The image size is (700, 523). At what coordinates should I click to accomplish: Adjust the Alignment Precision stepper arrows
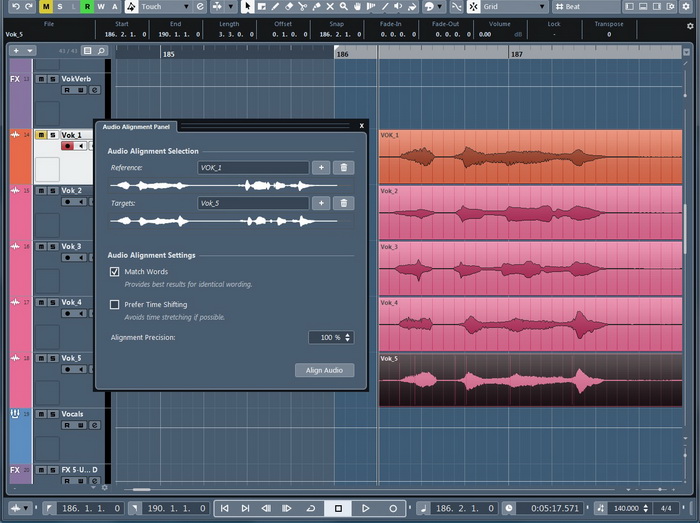tap(348, 337)
